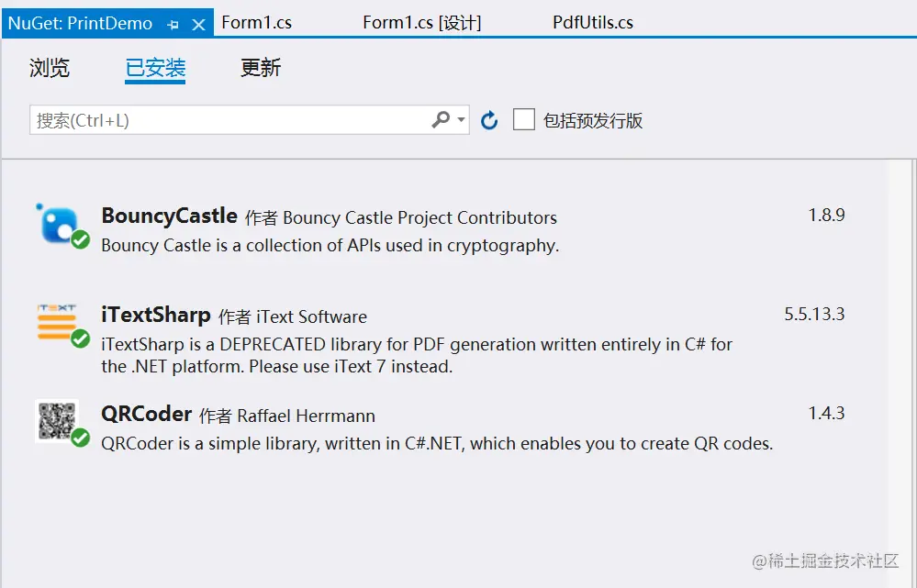Screen dimensions: 917x588
Task: Click the BouncyCastle package icon
Action: pos(57,223)
